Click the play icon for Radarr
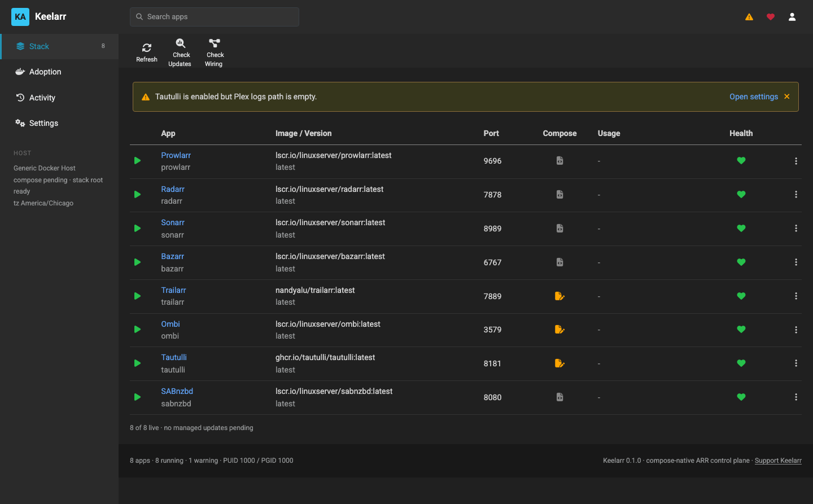The image size is (813, 504). [x=137, y=195]
